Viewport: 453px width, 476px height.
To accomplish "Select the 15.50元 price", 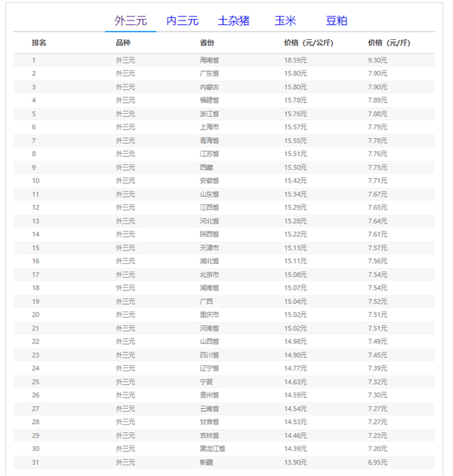I will (x=295, y=167).
